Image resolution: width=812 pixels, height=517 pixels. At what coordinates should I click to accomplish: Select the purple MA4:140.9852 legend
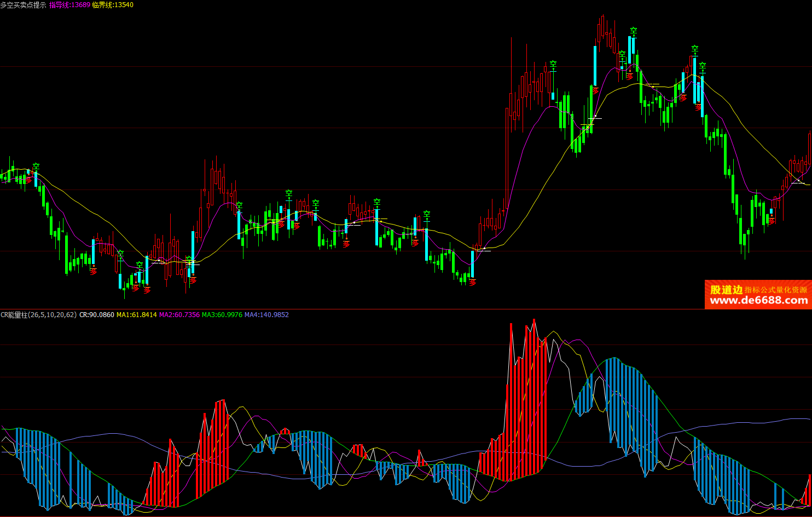(266, 315)
